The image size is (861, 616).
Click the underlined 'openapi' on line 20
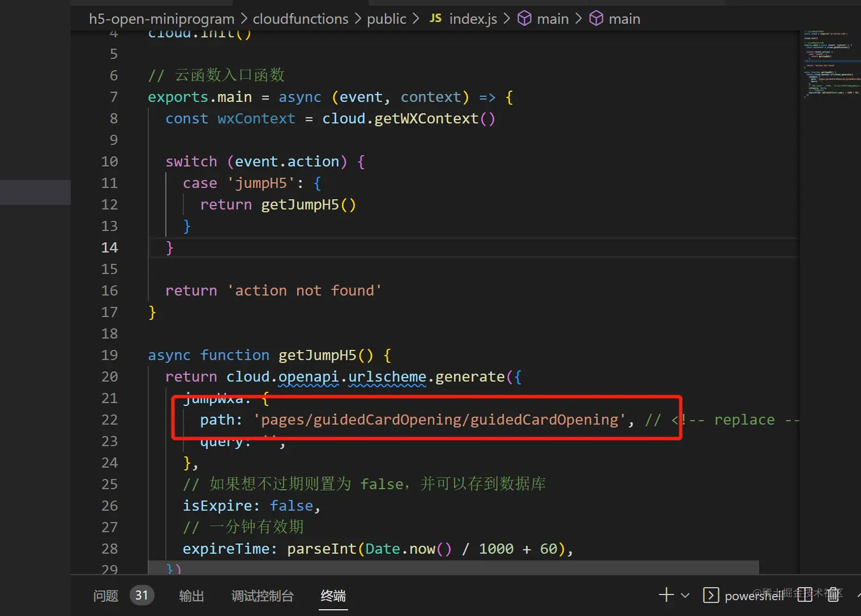pos(309,377)
